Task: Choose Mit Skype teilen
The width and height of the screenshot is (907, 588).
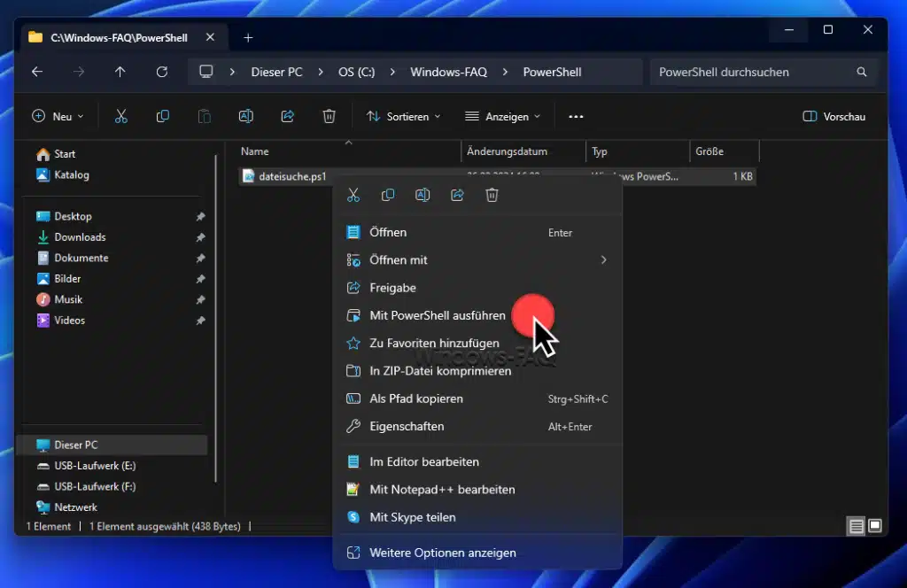Action: pyautogui.click(x=477, y=517)
